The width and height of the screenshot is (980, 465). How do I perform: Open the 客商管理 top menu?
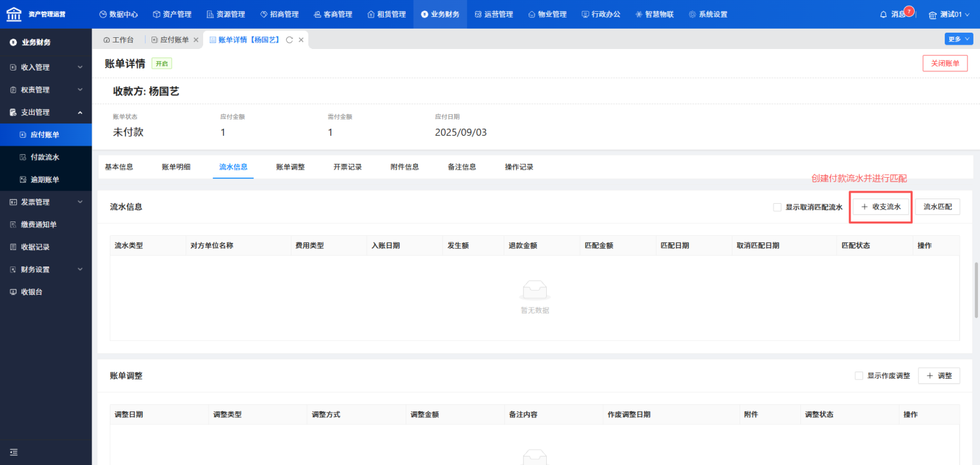click(x=333, y=14)
